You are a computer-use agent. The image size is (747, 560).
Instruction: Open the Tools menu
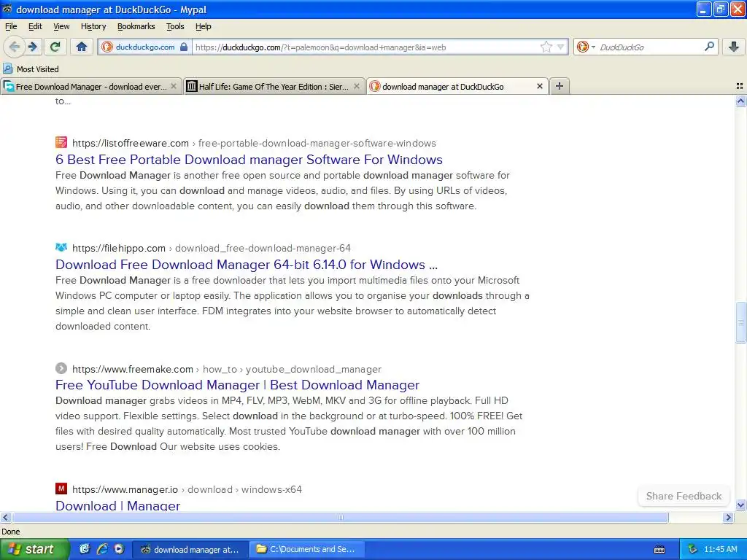tap(175, 26)
